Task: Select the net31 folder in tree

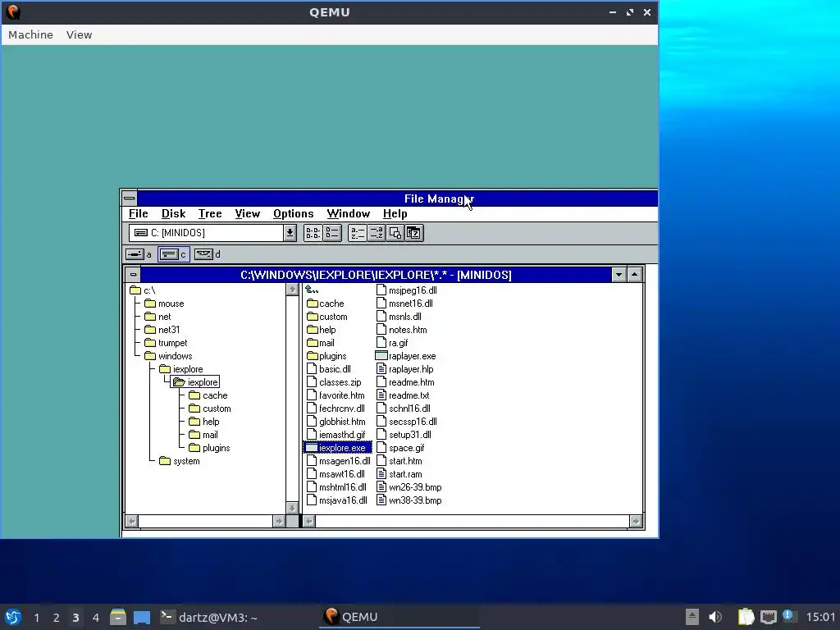Action: click(x=162, y=330)
